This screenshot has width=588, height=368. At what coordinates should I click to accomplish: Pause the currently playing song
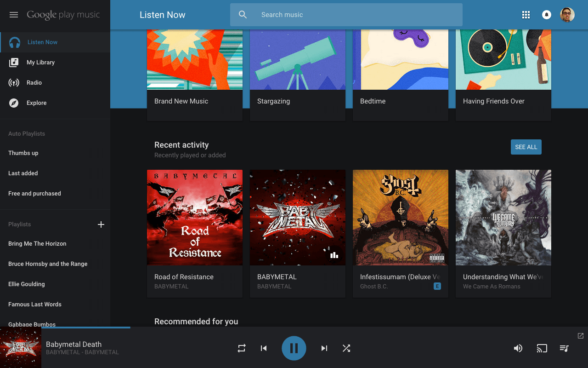click(294, 348)
